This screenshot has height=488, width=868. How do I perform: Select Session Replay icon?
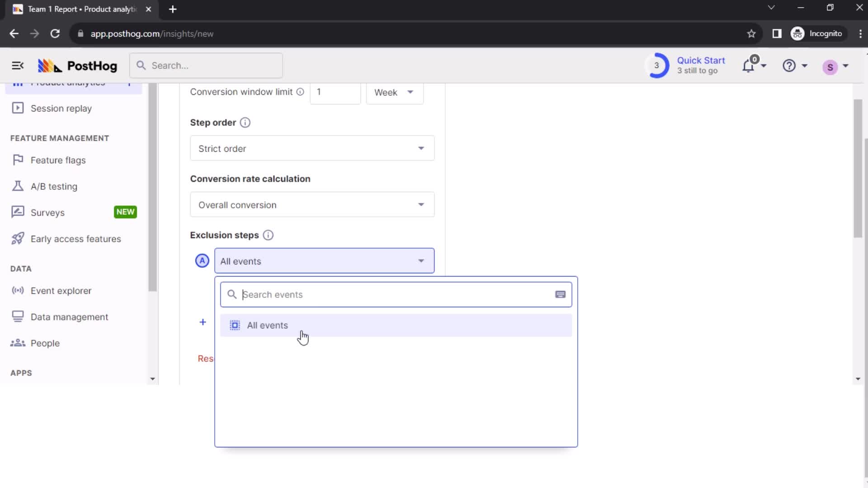tap(17, 108)
